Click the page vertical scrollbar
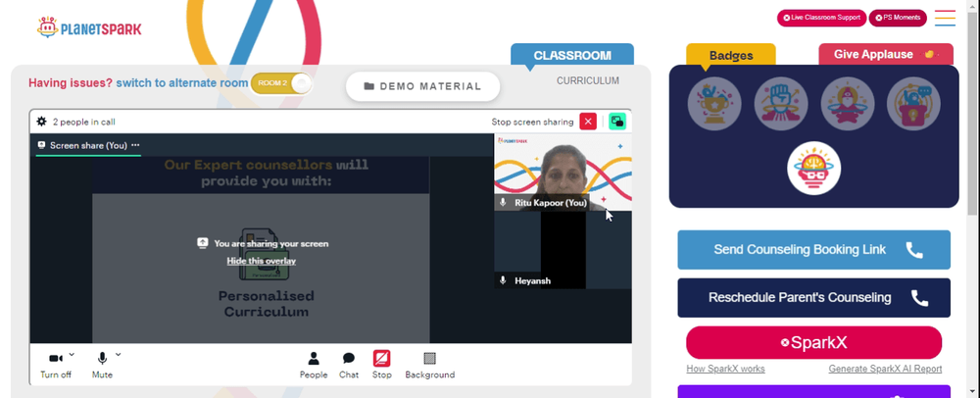This screenshot has width=980, height=398. [x=973, y=113]
